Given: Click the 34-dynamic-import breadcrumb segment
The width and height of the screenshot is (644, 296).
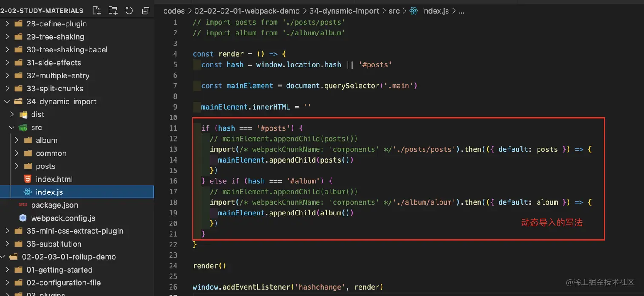Looking at the screenshot, I should [344, 11].
